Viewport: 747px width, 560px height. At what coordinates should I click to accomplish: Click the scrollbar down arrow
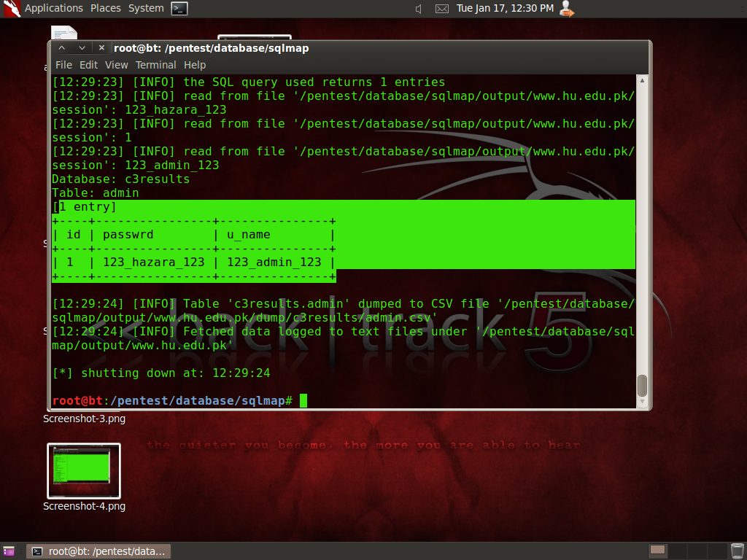point(642,402)
